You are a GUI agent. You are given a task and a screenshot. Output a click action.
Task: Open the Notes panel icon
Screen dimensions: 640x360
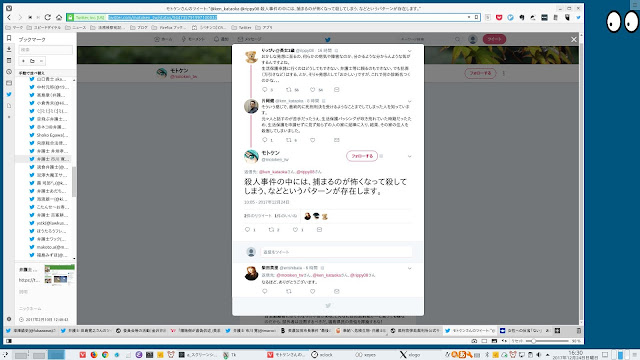click(x=9, y=60)
